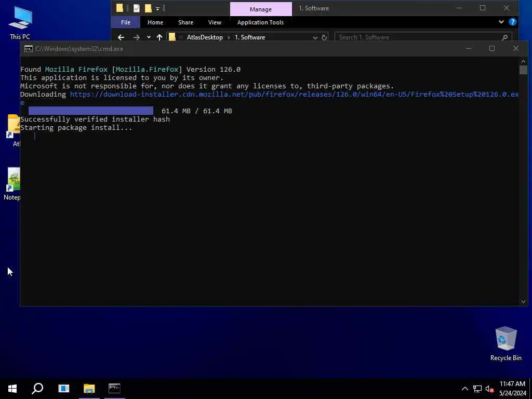Maximize the '1. Software' Explorer window

(483, 8)
